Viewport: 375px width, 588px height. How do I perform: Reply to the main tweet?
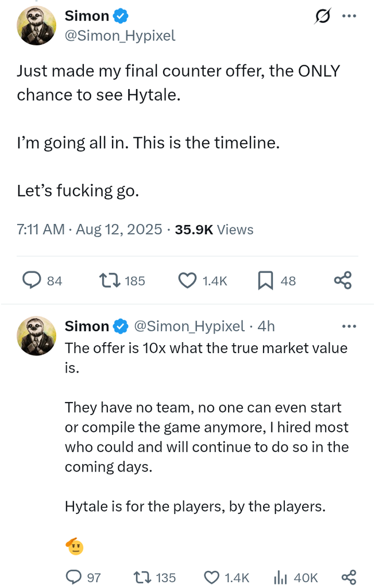pos(30,280)
